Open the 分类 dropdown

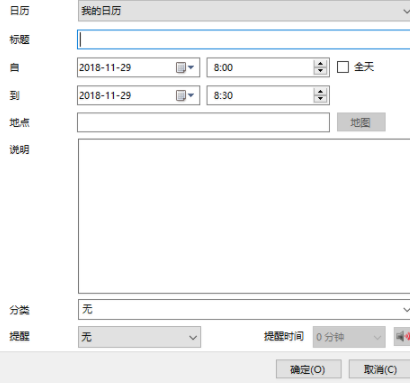[x=244, y=309]
